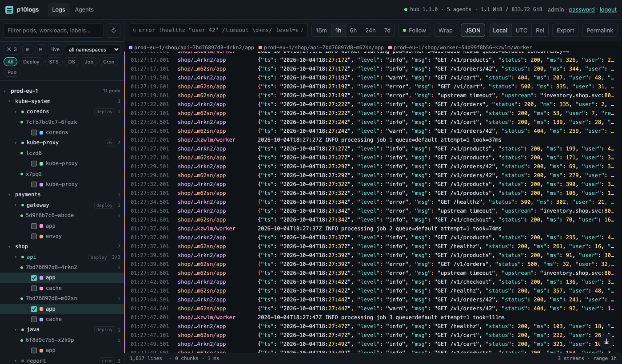
Task: Open the password link
Action: click(x=582, y=9)
